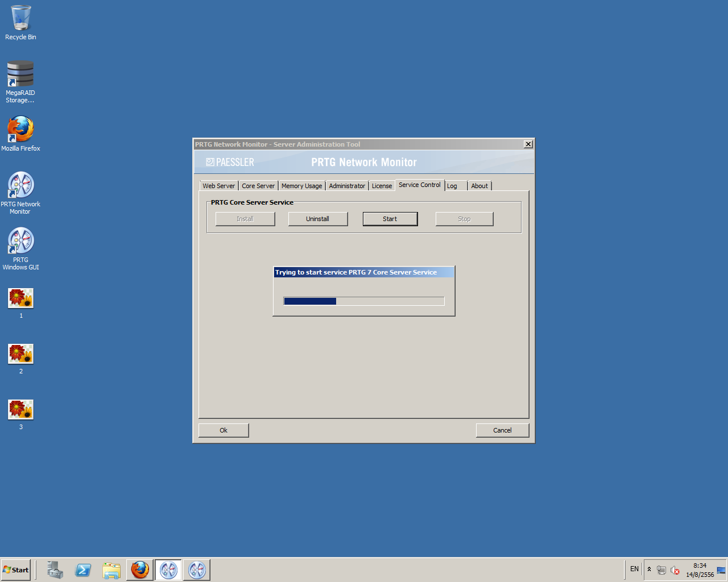The width and height of the screenshot is (728, 582).
Task: Open the Windows Start menu
Action: click(16, 569)
